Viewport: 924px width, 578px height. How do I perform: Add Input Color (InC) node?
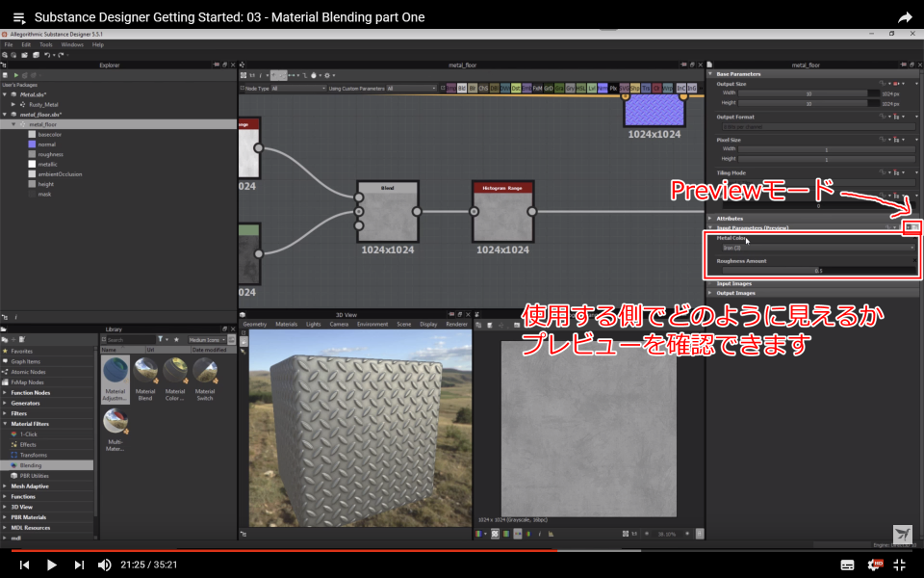[x=681, y=89]
